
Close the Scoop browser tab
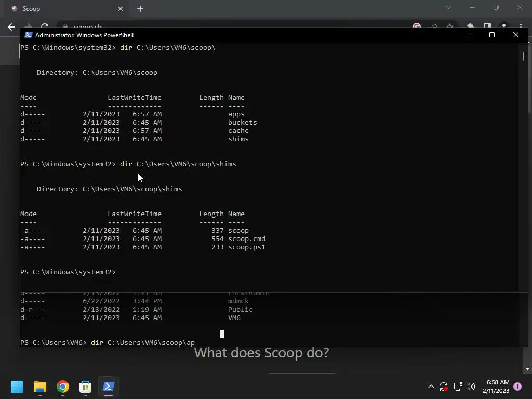(121, 9)
